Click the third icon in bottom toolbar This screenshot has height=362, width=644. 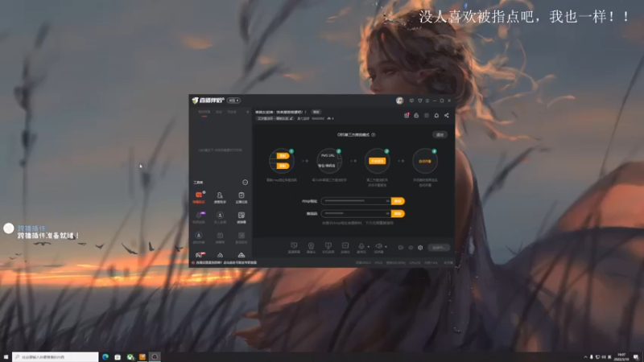coord(328,248)
